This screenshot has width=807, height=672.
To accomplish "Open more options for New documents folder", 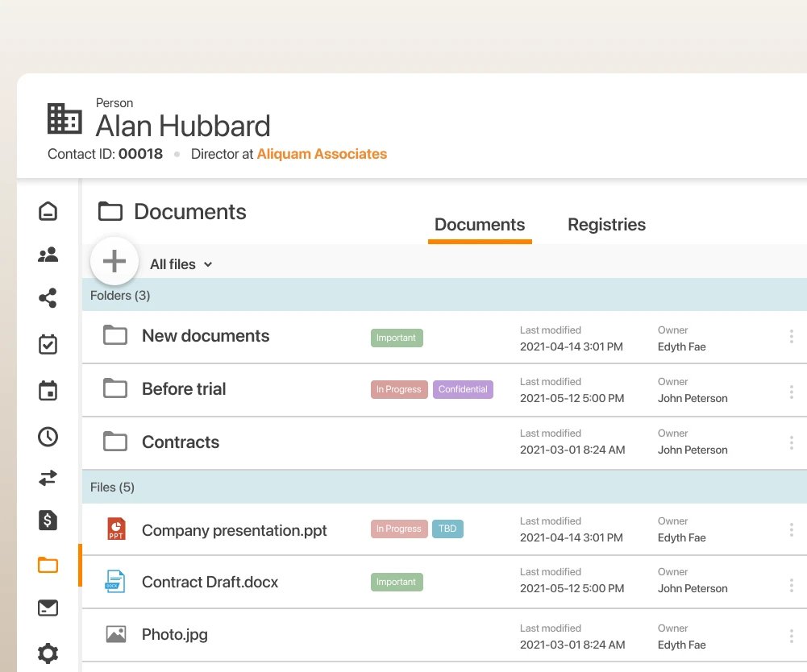I will [x=791, y=337].
